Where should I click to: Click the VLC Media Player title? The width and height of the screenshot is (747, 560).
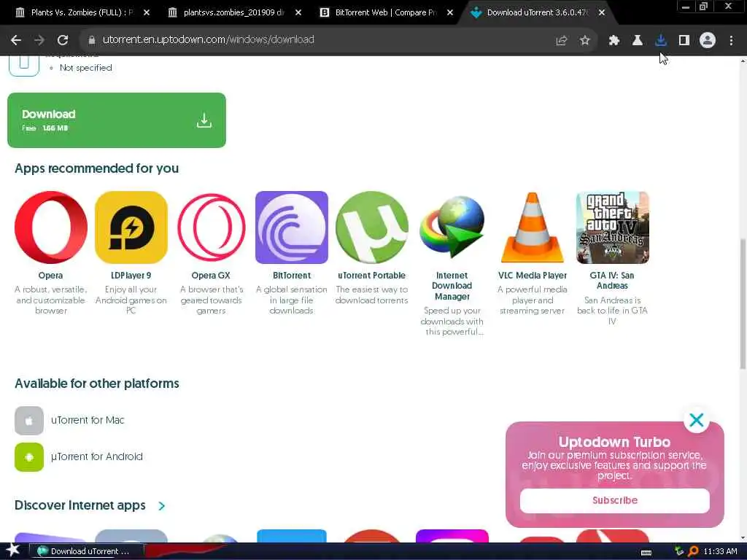click(532, 275)
